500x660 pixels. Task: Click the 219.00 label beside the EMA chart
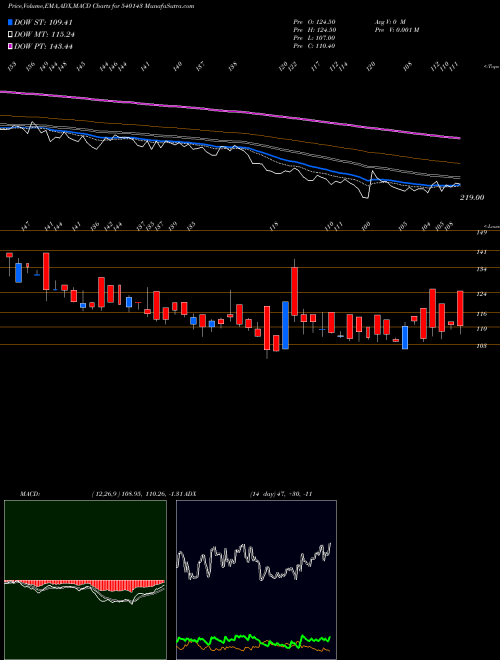pos(472,197)
